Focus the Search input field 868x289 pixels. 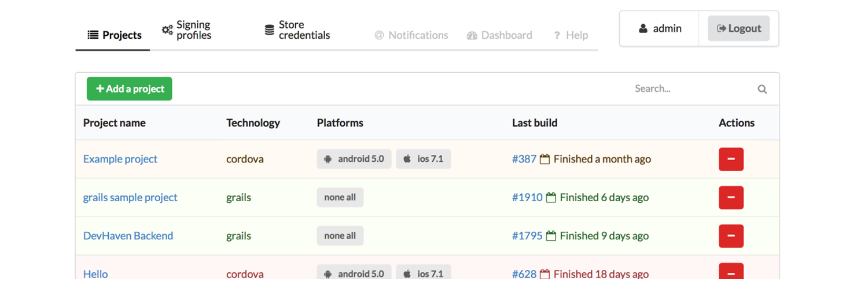point(693,89)
